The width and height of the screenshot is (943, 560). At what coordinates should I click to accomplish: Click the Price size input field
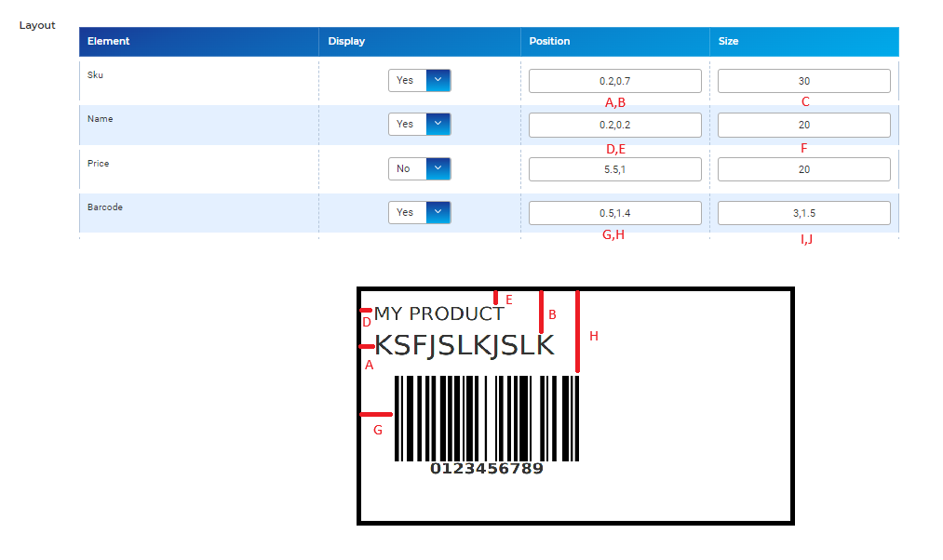[803, 169]
